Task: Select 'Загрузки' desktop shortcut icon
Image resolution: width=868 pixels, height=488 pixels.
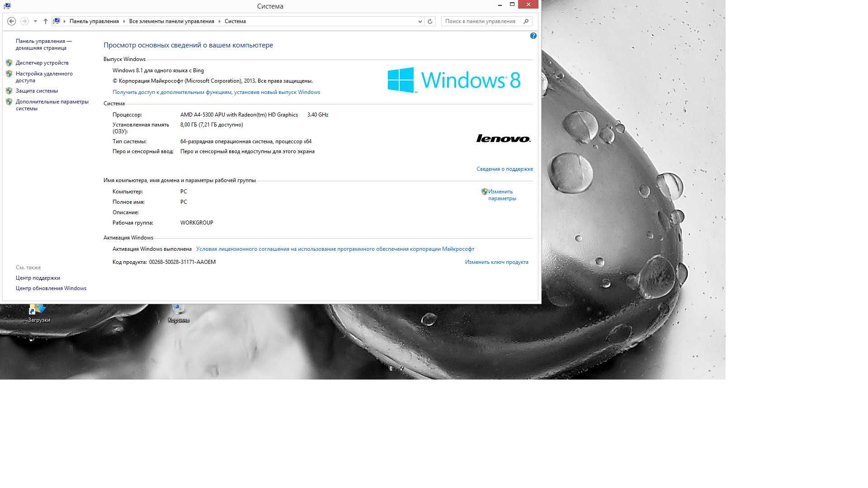Action: point(39,314)
